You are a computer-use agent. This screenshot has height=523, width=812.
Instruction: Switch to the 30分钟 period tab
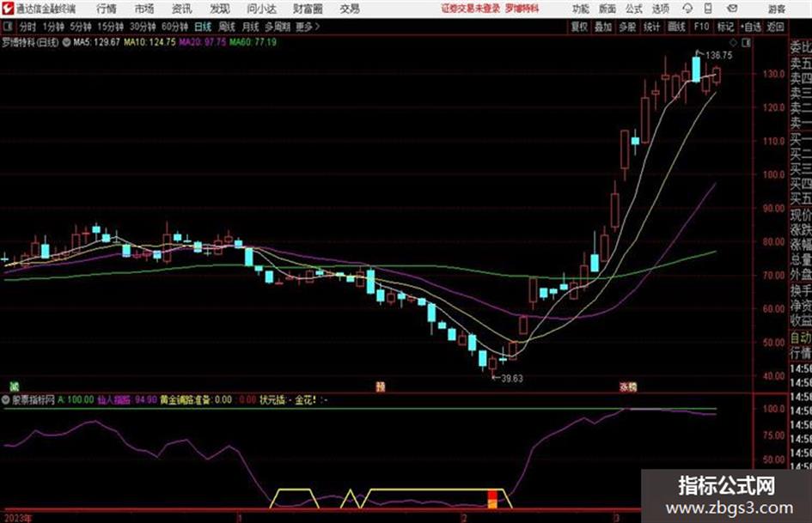coord(143,27)
